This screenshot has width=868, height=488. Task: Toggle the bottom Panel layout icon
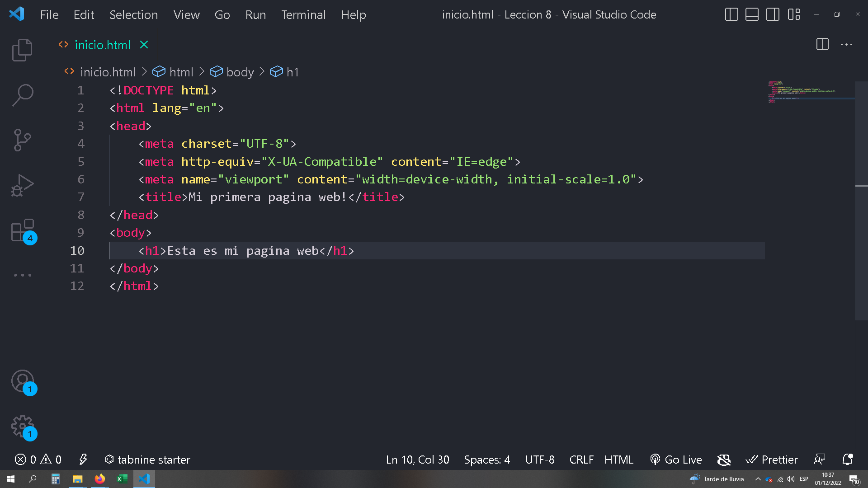pos(752,14)
